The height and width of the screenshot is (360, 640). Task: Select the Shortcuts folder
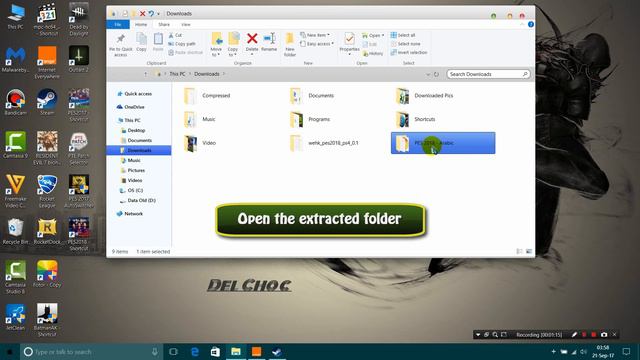pyautogui.click(x=416, y=119)
